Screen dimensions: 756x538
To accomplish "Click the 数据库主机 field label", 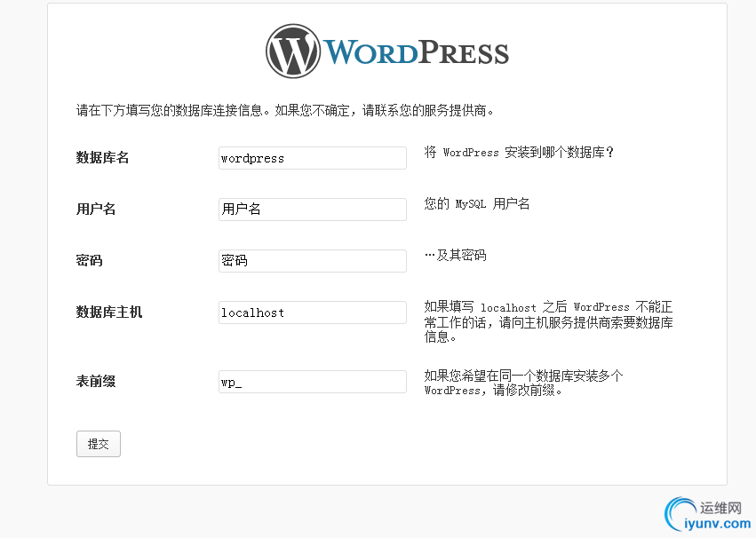I will tap(109, 313).
